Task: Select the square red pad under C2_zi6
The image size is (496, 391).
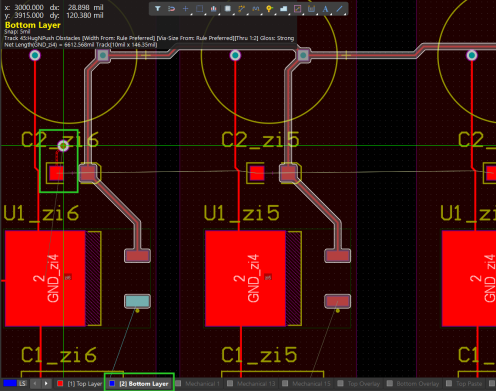Action: [55, 173]
